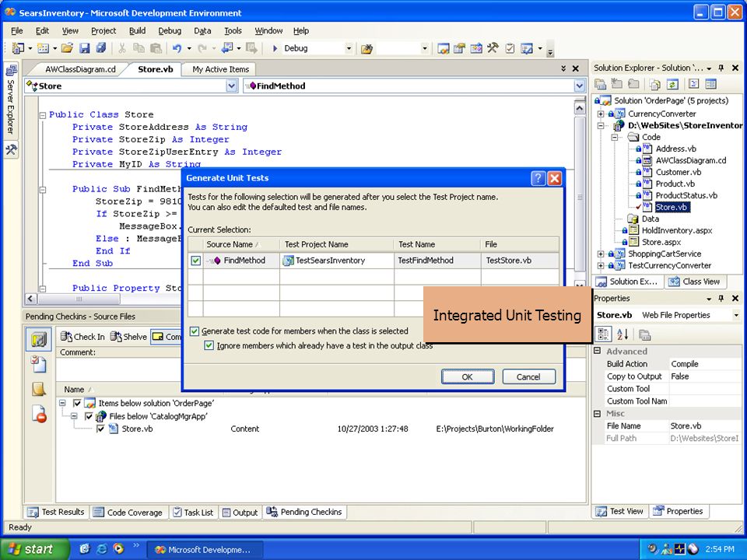This screenshot has width=747, height=560.
Task: Start debugging with the play arrow icon
Action: pyautogui.click(x=275, y=48)
